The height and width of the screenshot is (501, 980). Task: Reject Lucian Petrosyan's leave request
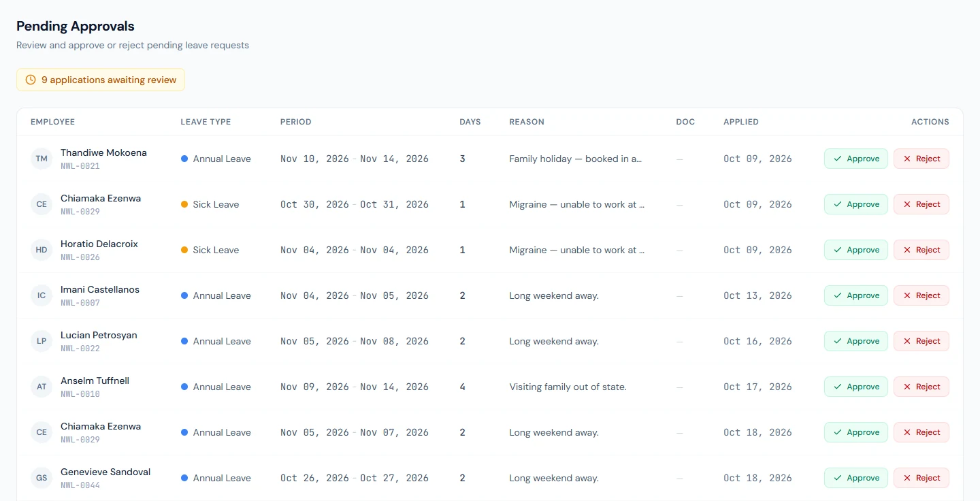point(921,341)
